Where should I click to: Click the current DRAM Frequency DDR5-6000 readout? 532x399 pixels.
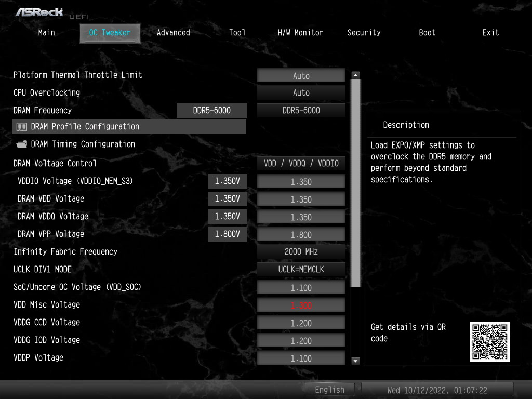[212, 110]
